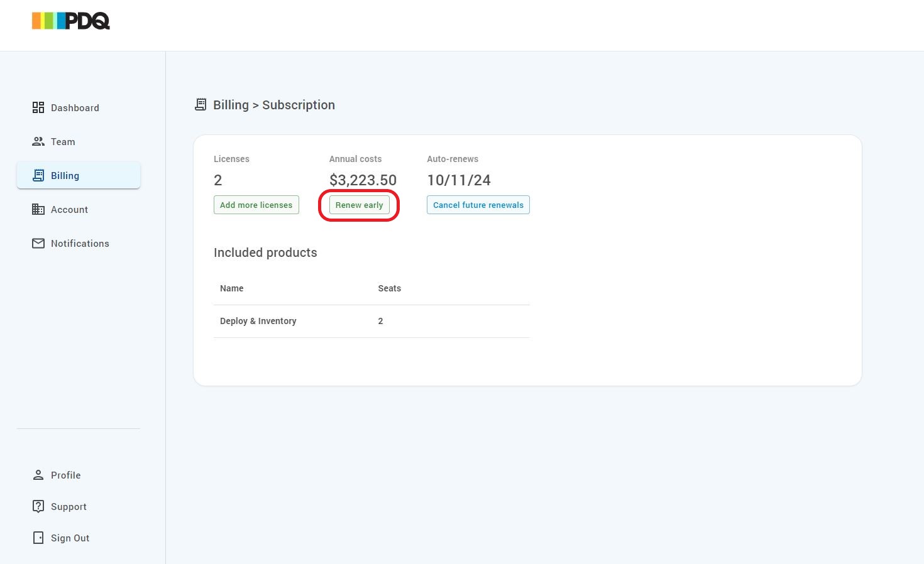Click the Account building icon

pyautogui.click(x=38, y=209)
